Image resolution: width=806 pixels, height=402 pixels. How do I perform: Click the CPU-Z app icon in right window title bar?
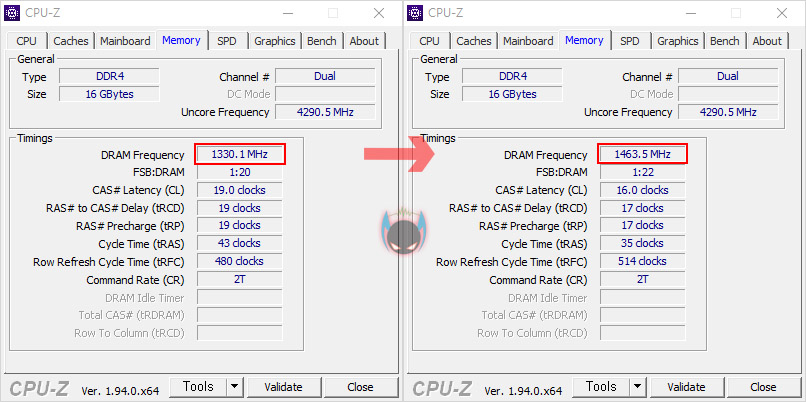[415, 13]
